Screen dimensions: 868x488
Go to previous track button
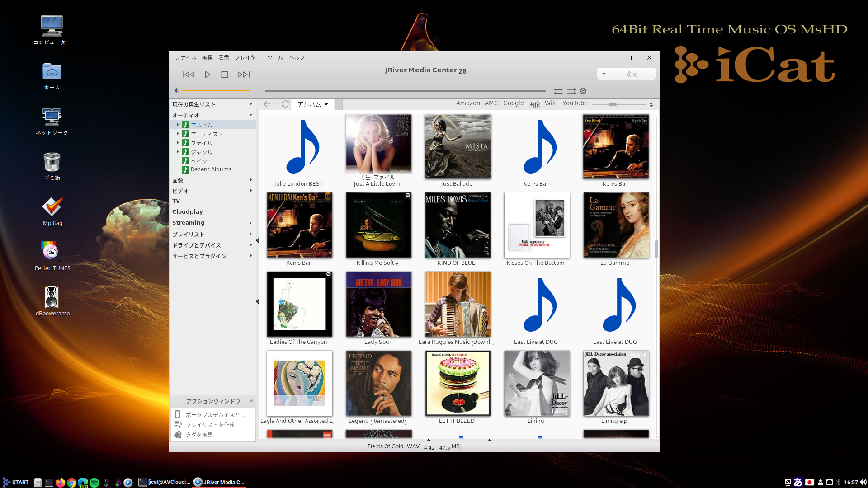(x=189, y=75)
